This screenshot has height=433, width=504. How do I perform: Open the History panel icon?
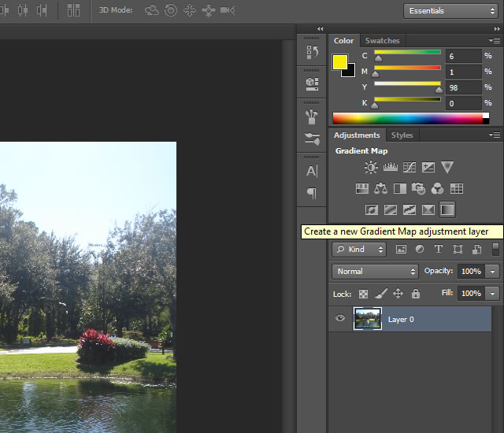tap(312, 53)
